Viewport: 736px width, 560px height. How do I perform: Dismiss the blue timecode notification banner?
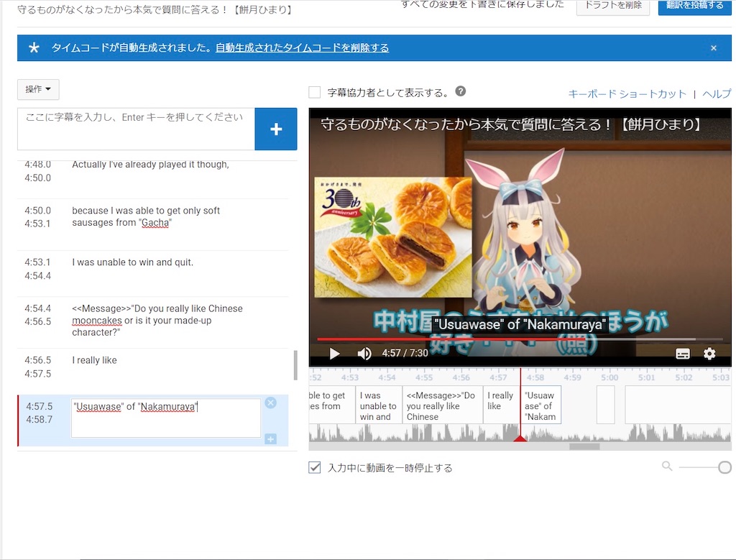point(714,48)
